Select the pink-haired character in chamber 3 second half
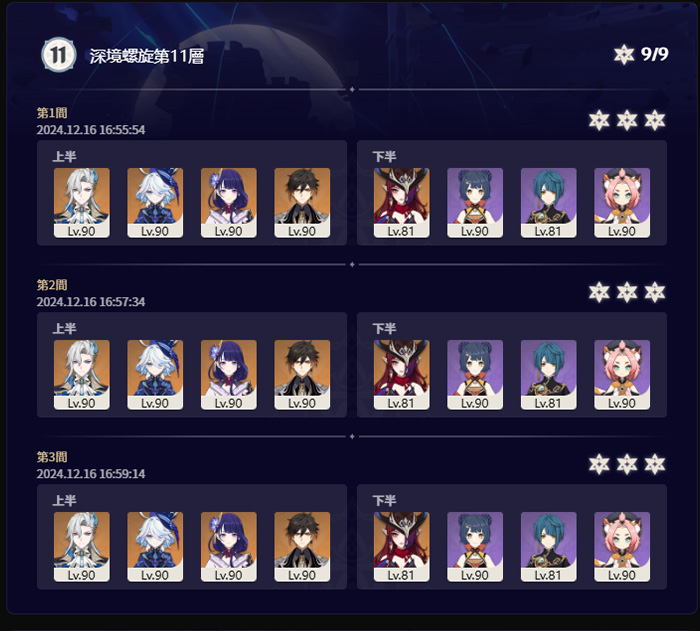The width and height of the screenshot is (700, 631). pyautogui.click(x=622, y=547)
